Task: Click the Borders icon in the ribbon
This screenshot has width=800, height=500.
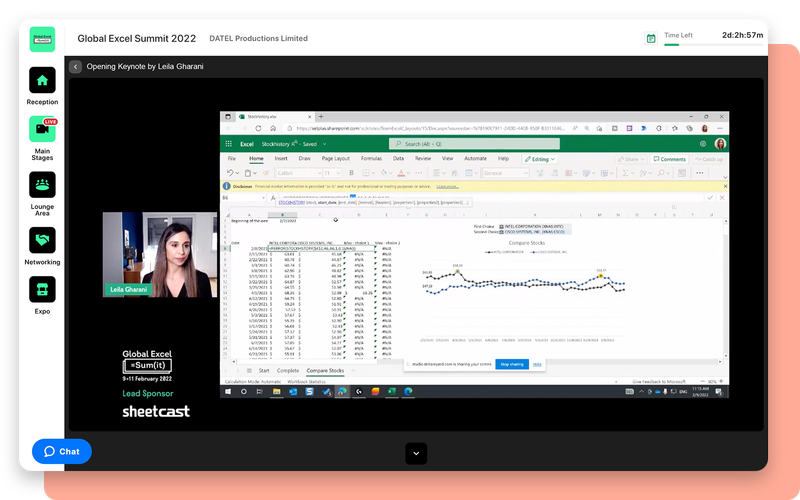Action: pos(365,173)
